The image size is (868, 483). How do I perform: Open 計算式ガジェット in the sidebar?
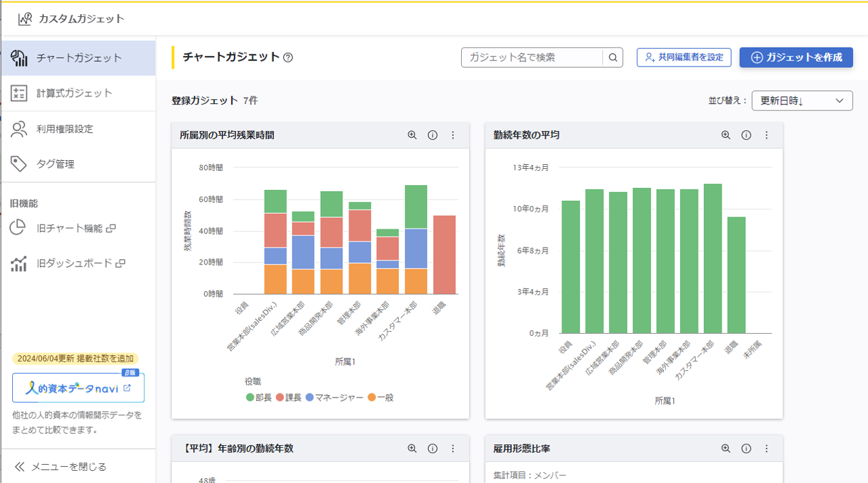click(x=78, y=93)
